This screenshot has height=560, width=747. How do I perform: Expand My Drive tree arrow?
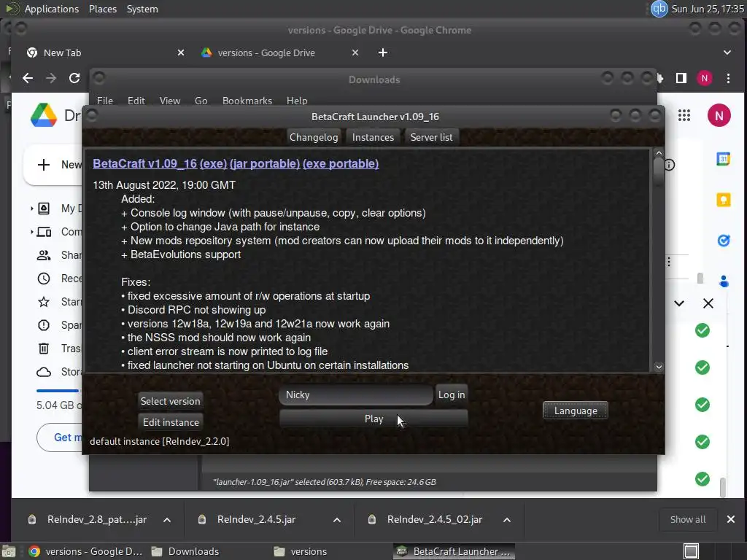tap(31, 209)
